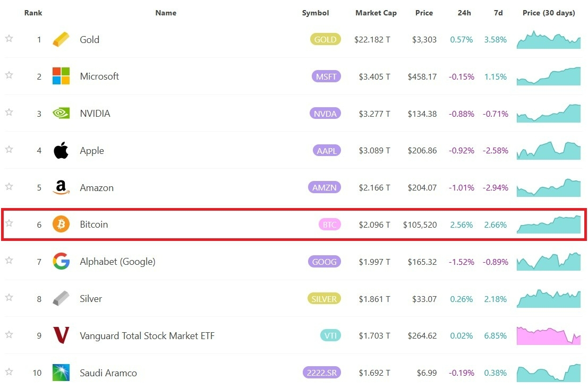Click the Amazon logo icon
The image size is (588, 389).
click(x=61, y=187)
